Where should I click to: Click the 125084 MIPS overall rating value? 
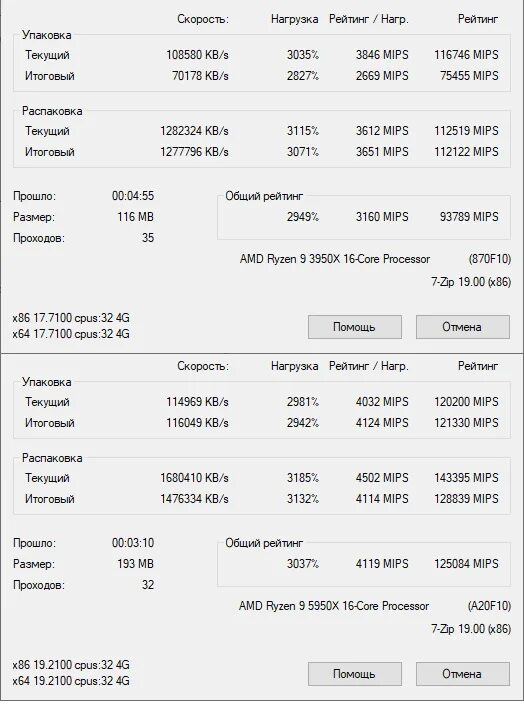(x=466, y=563)
